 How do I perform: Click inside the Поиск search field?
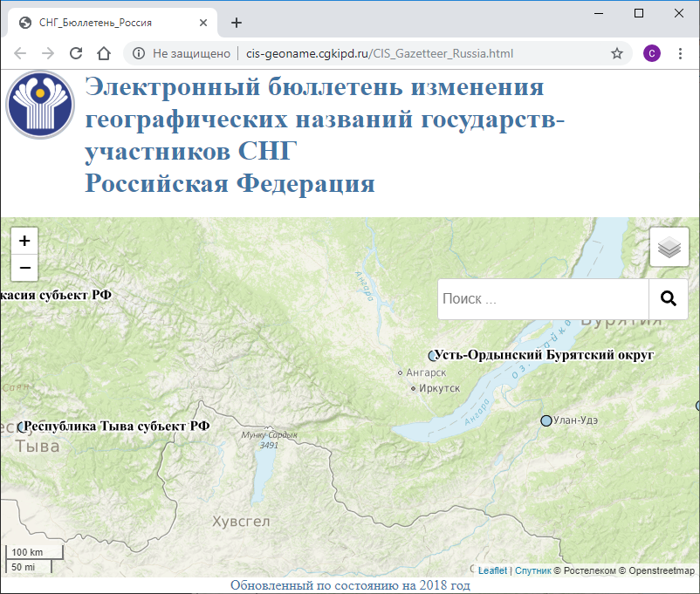click(x=541, y=298)
